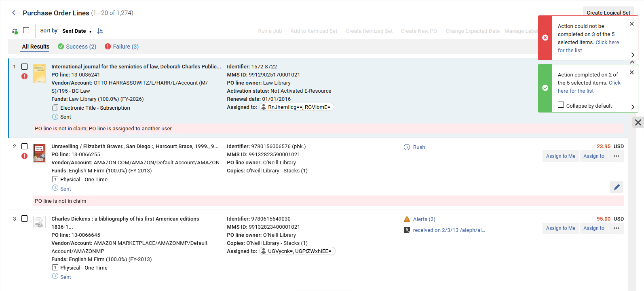
Task: Tick the select-all checkbox in the toolbar
Action: 26,30
